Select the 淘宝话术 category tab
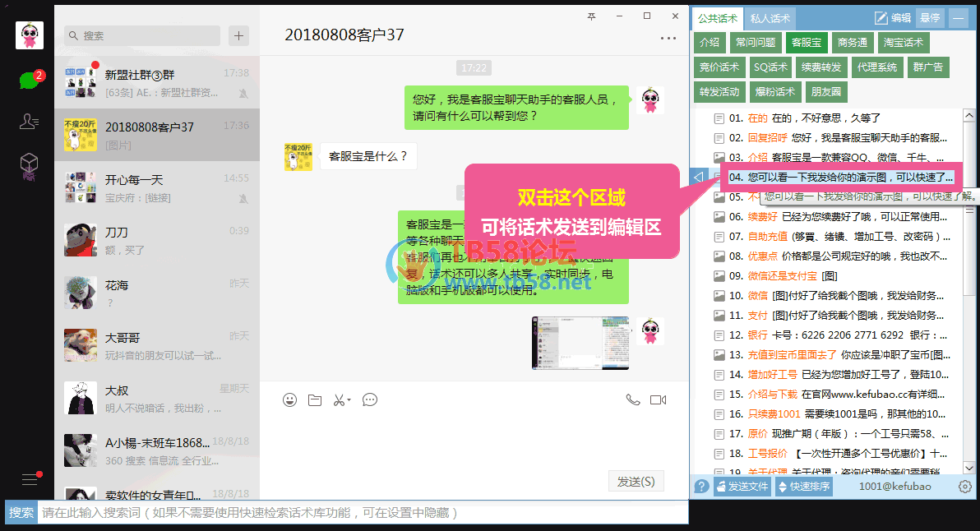This screenshot has height=531, width=980. [x=903, y=43]
